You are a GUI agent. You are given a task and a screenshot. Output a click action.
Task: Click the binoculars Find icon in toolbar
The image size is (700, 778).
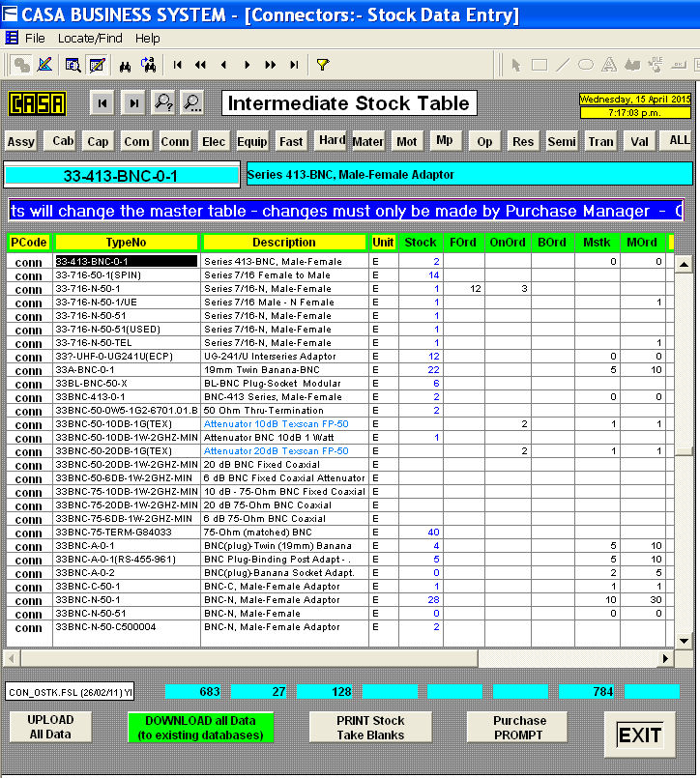coord(124,65)
